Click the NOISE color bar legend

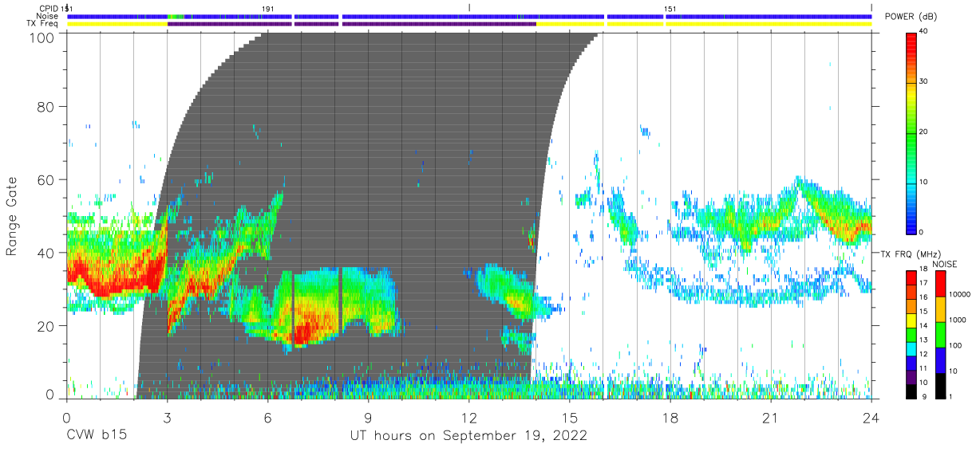941,334
